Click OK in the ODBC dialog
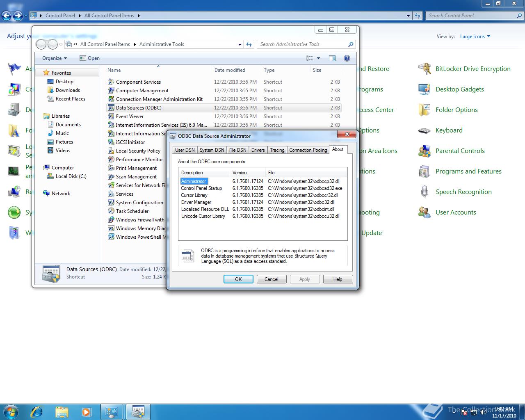Screen dimensions: 525x420 [x=238, y=279]
